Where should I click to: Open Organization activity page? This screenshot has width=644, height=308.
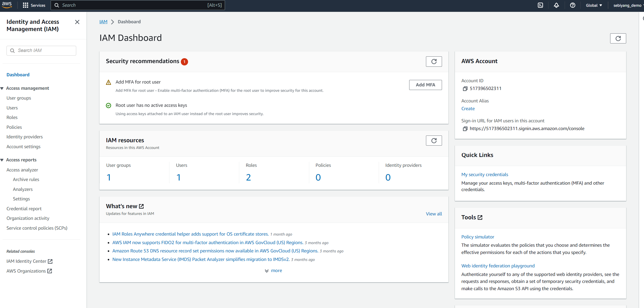(28, 218)
